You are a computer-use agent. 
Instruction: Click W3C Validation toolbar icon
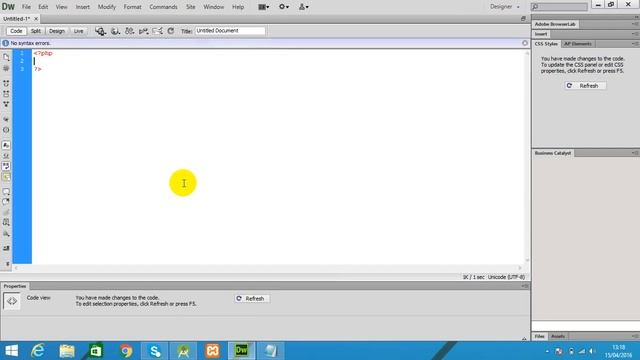click(144, 31)
